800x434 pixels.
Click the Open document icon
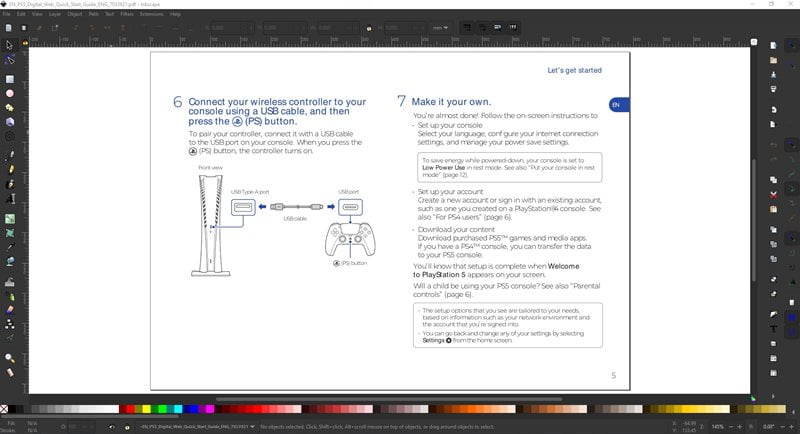[x=773, y=60]
